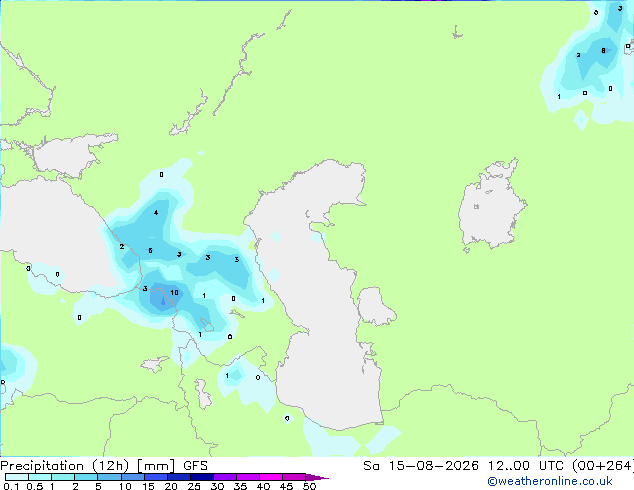
Task: Click the '0.5' legend scale label
Action: [35, 486]
